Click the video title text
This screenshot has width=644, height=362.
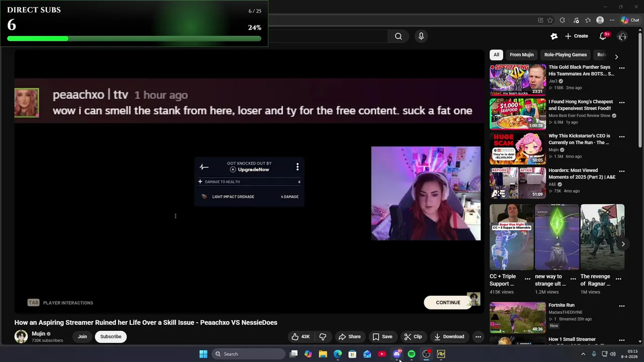pos(146,323)
